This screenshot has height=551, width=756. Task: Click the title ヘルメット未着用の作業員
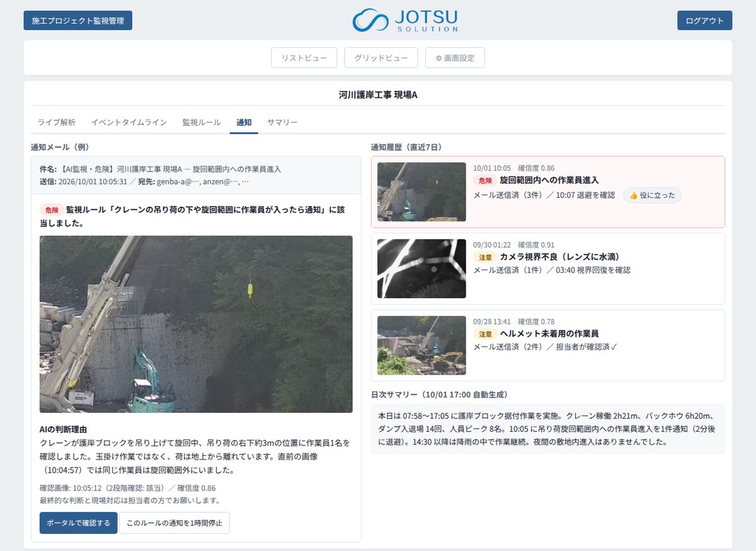[x=549, y=333]
